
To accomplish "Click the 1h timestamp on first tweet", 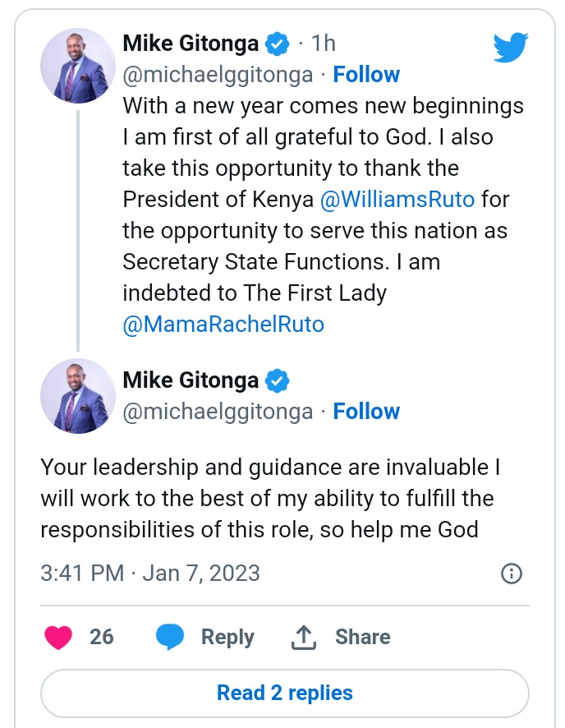I will tap(324, 44).
